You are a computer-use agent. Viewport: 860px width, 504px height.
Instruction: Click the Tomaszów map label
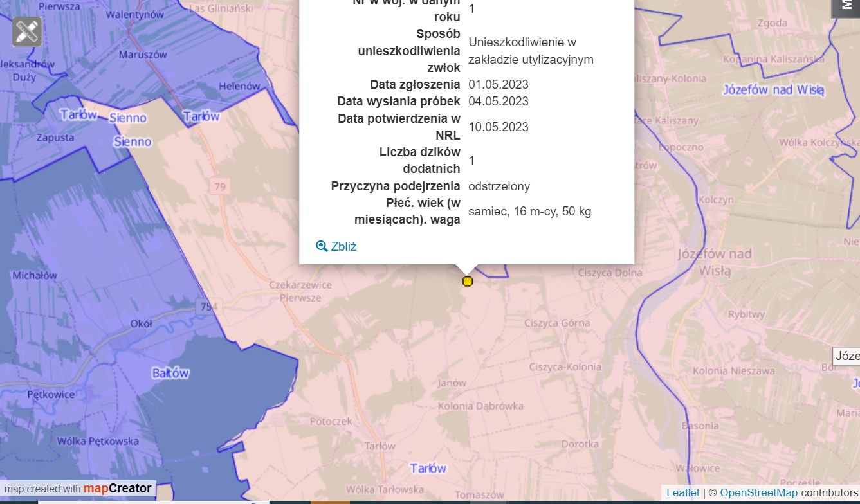click(479, 495)
